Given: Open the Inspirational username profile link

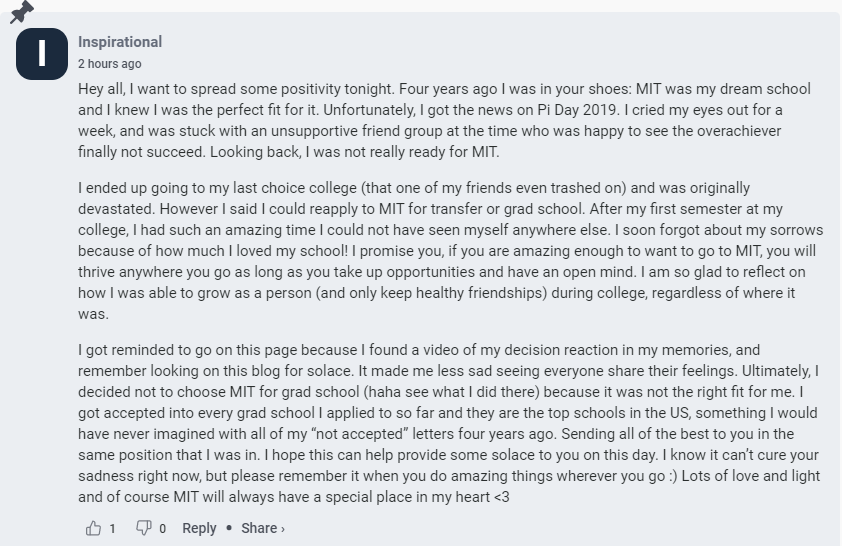Looking at the screenshot, I should pyautogui.click(x=120, y=42).
